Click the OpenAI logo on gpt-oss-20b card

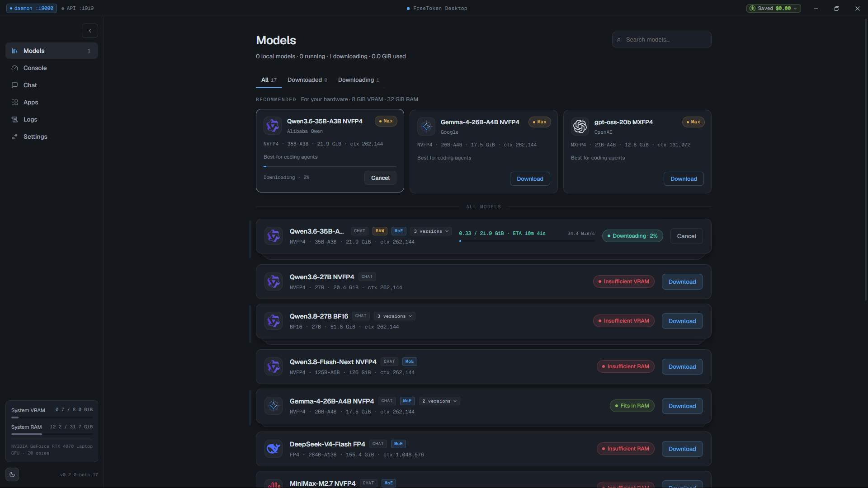(580, 126)
